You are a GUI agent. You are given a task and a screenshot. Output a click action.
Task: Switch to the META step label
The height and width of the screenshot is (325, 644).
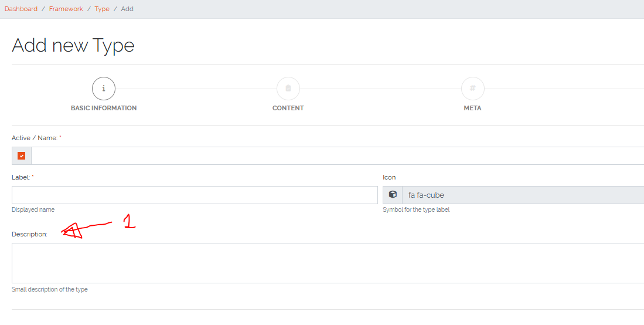[472, 108]
